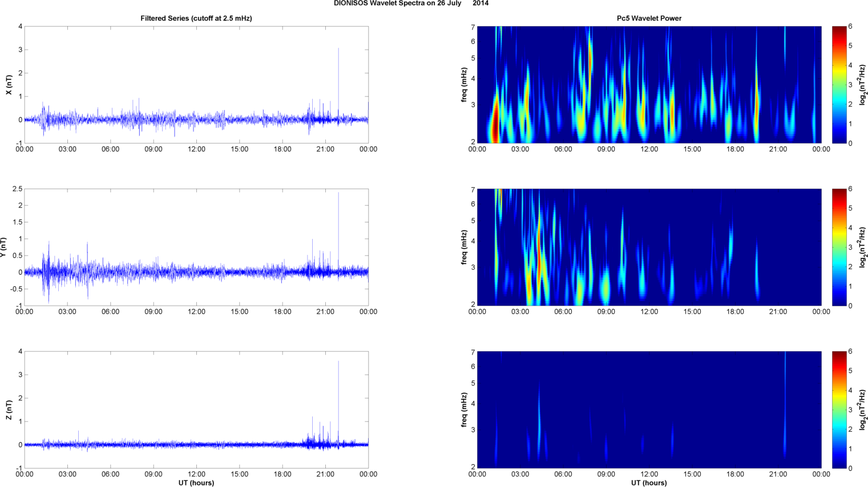
Task: Click 'freq (mHz)' label of the Z wavelet spectrogram
Action: tap(465, 410)
